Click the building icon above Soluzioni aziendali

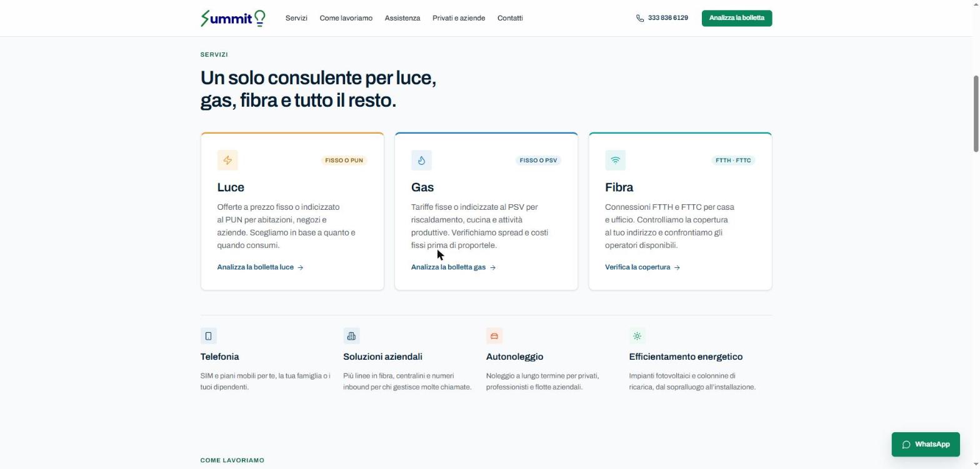[351, 336]
